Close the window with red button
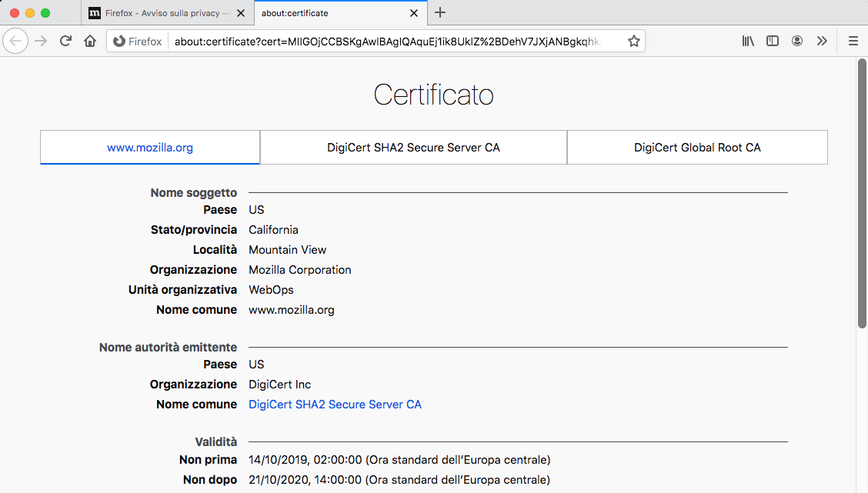 pos(15,13)
